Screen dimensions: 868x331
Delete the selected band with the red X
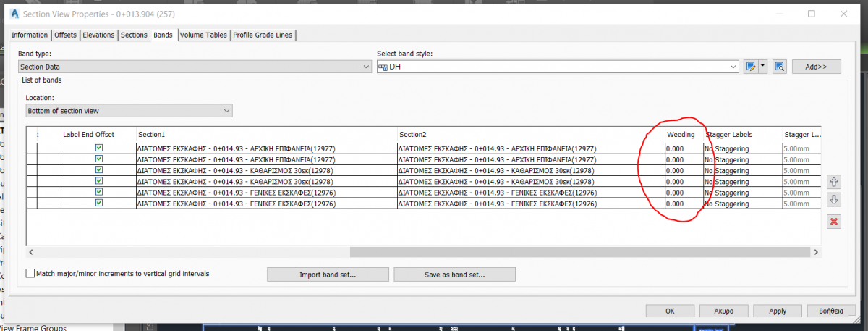click(834, 222)
